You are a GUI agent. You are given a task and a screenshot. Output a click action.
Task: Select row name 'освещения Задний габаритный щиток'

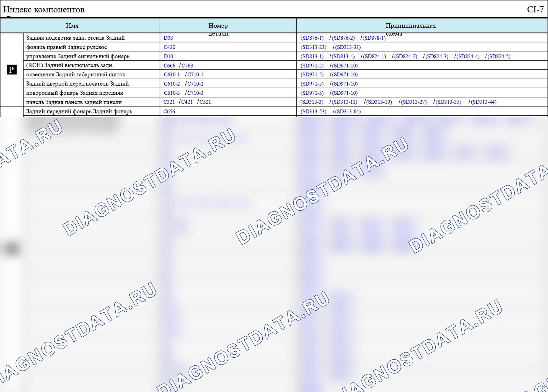(76, 74)
